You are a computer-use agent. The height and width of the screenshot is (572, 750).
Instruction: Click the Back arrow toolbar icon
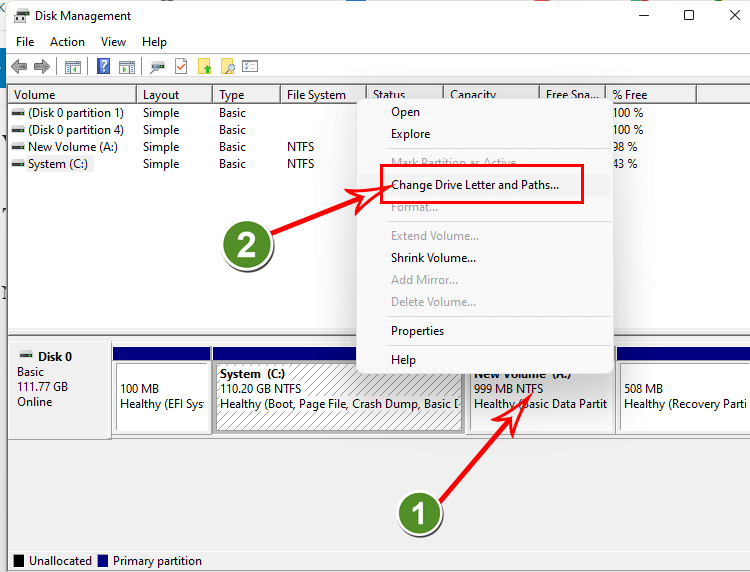pos(19,66)
